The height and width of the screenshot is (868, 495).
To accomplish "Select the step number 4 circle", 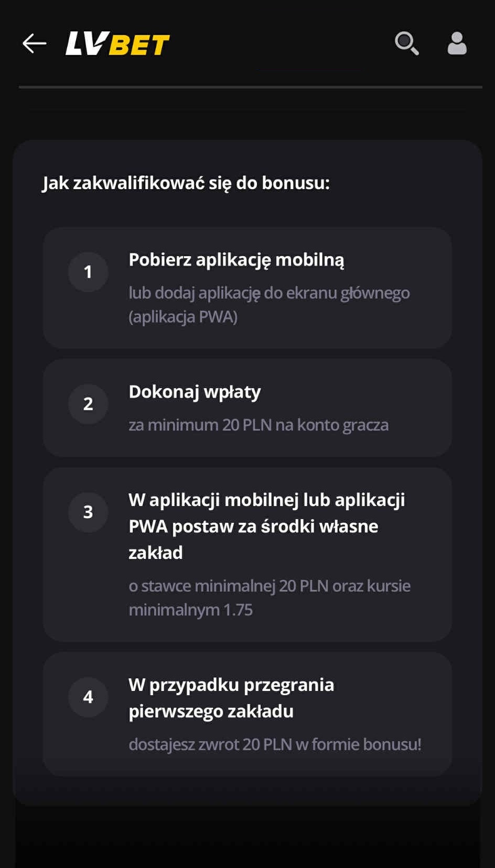I will click(x=88, y=697).
